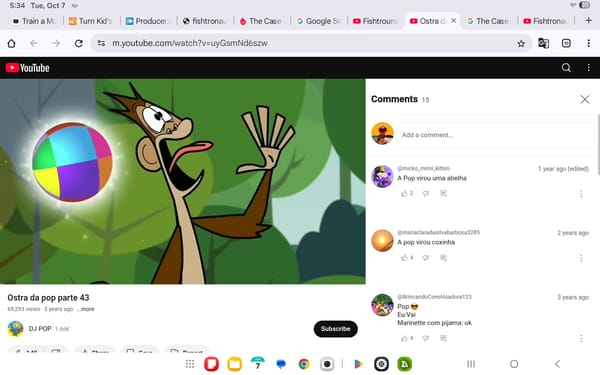Switch to the fishtrona tab with globe icon
The height and width of the screenshot is (375, 600).
point(204,21)
